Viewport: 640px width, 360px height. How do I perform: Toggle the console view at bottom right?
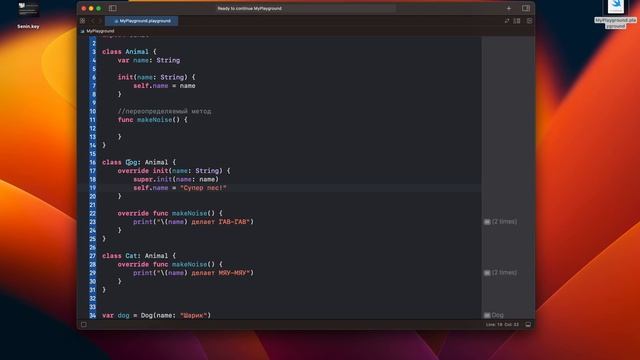[528, 324]
